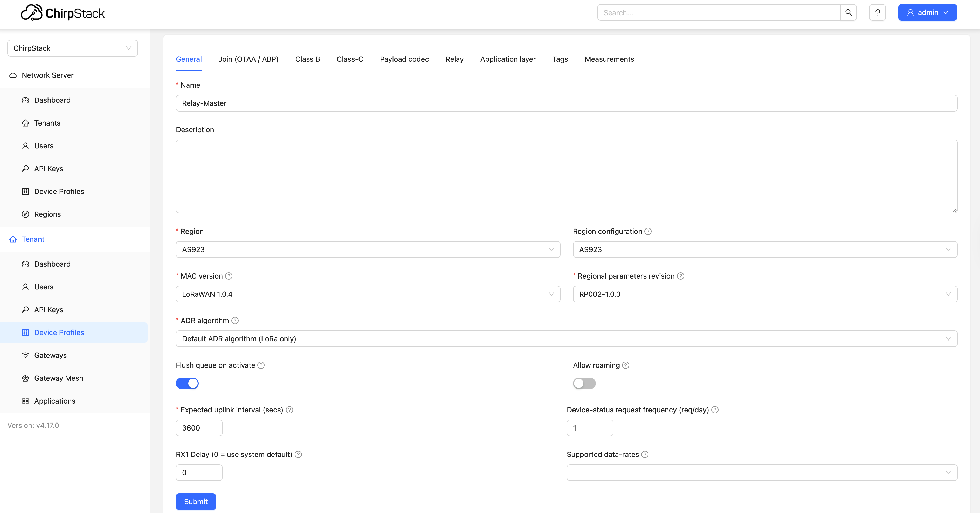Screen dimensions: 980x513
Task: Go to Tenants in Network Server menu
Action: pos(47,123)
